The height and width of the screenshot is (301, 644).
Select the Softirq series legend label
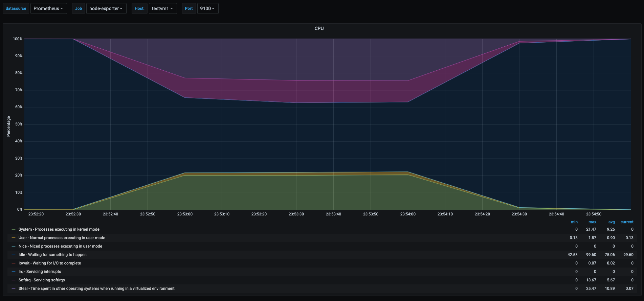42,280
